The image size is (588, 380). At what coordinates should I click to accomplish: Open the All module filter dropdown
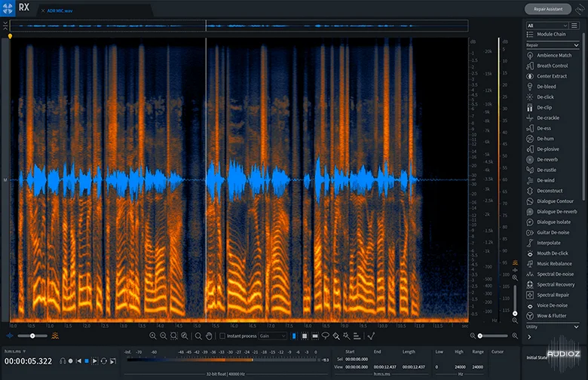point(547,26)
